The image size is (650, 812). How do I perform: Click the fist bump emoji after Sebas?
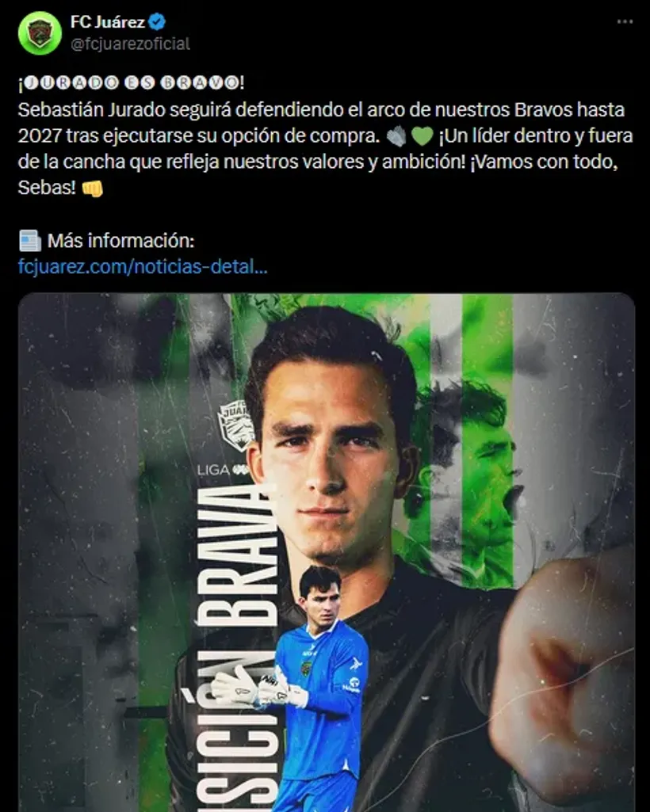pos(92,189)
